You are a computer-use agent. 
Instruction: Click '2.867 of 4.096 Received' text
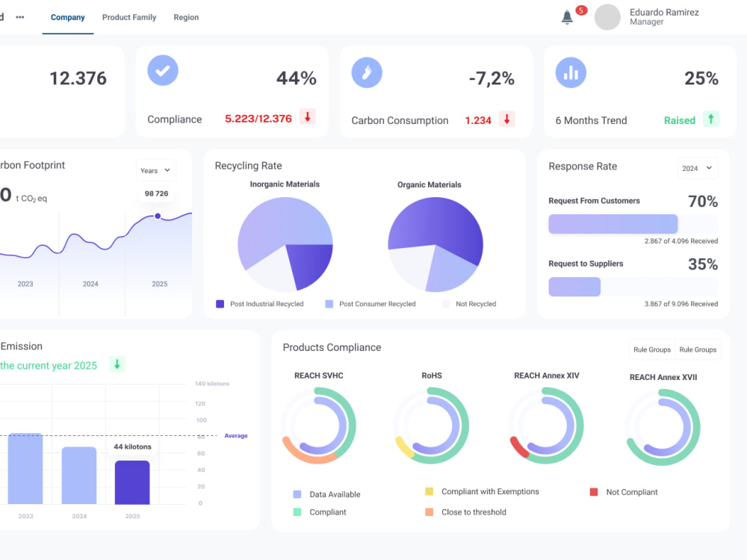(681, 241)
